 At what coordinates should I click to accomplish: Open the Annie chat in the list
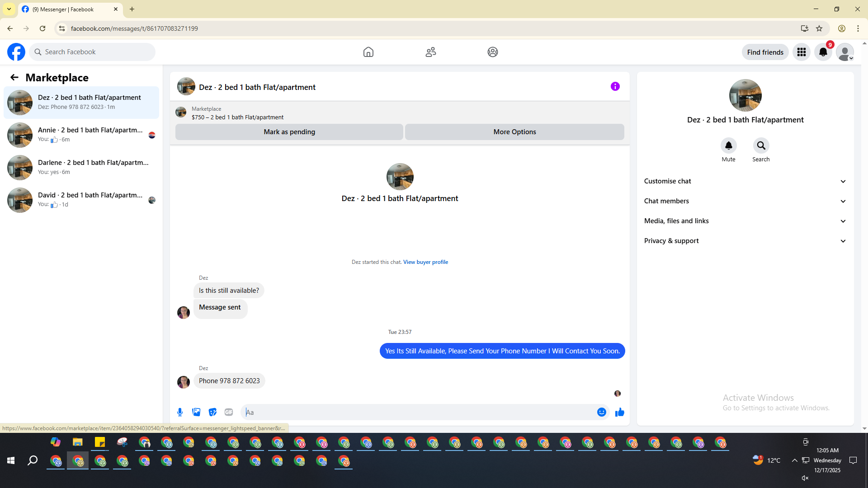click(x=81, y=135)
